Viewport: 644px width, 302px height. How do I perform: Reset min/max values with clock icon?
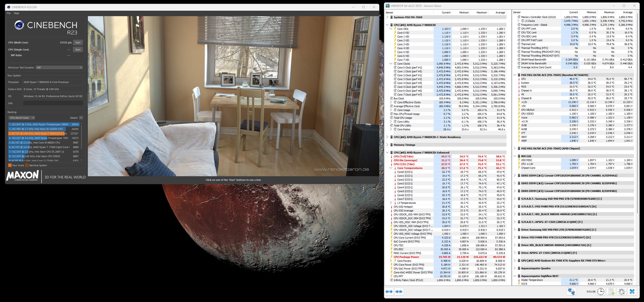coord(601,291)
